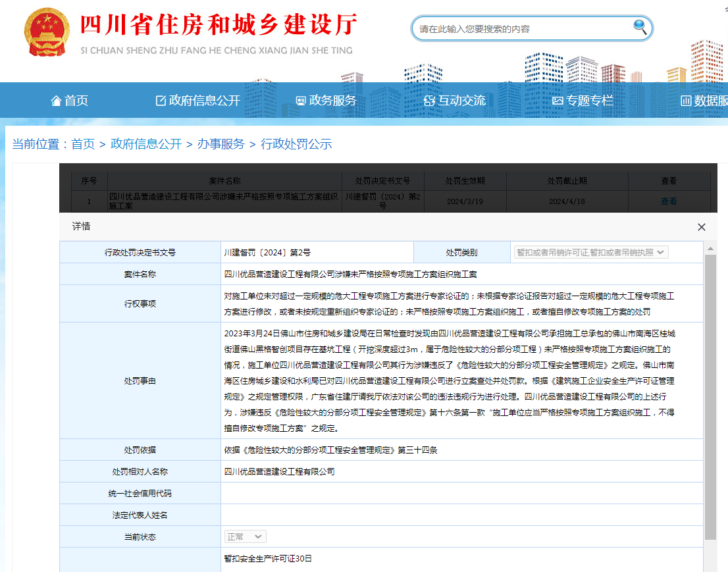Click the exchange icon beside 互动交流
The image size is (728, 572).
click(x=429, y=101)
